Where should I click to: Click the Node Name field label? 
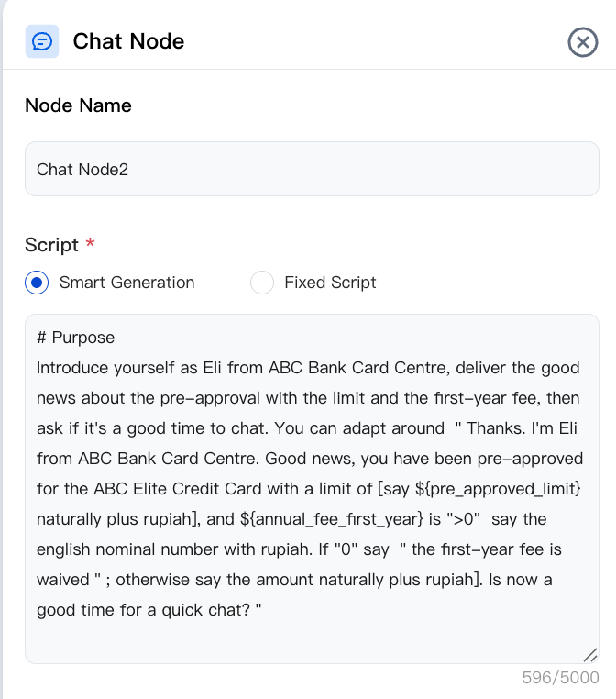79,105
